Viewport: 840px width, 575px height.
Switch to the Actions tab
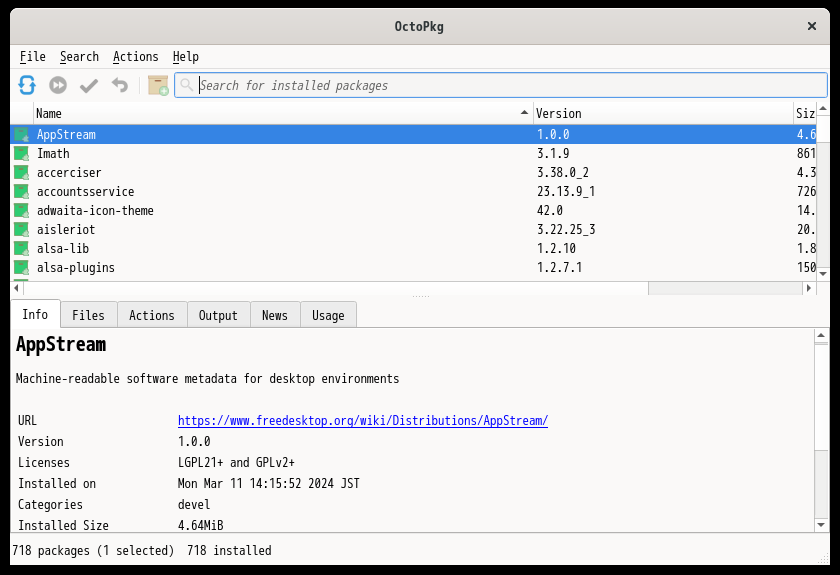point(152,315)
